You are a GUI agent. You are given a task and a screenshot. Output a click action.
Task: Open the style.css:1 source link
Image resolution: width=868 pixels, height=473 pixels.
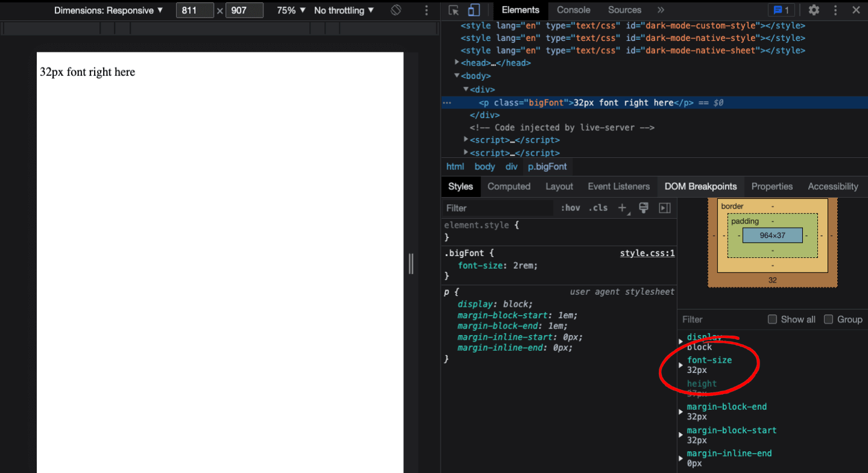point(647,252)
